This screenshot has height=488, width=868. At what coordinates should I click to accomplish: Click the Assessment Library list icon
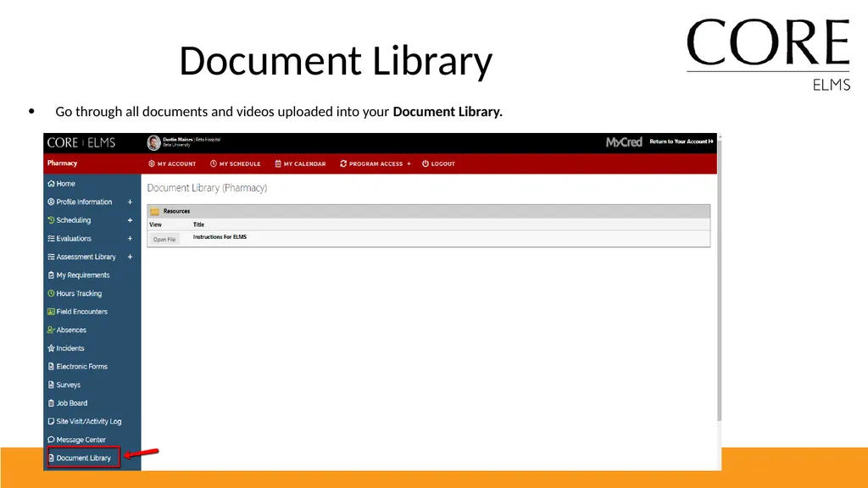click(51, 257)
